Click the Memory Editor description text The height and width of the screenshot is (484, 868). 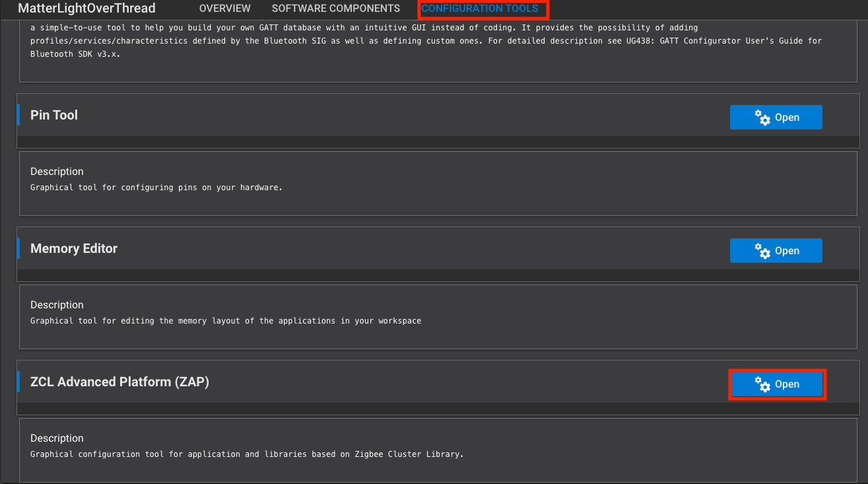coord(225,321)
